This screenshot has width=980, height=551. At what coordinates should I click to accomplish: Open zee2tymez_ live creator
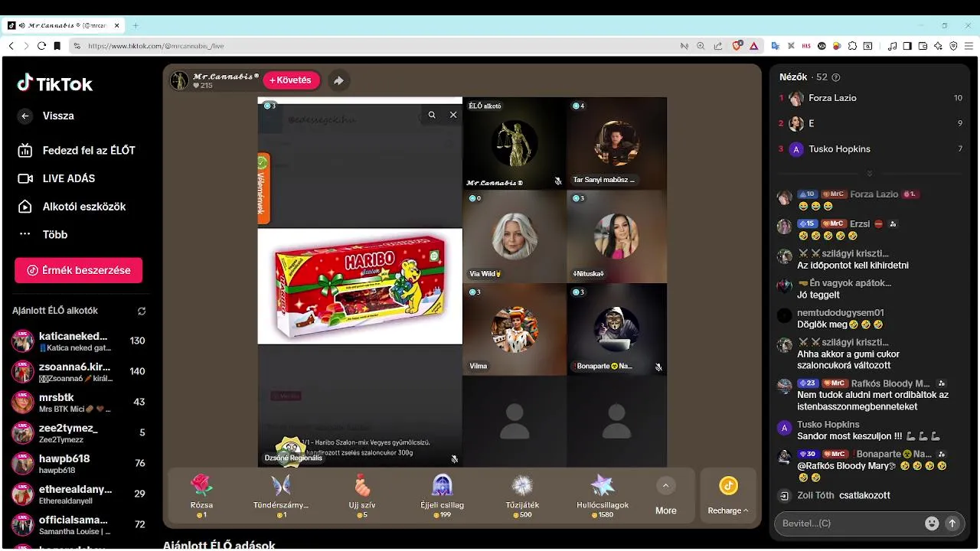[x=78, y=433]
